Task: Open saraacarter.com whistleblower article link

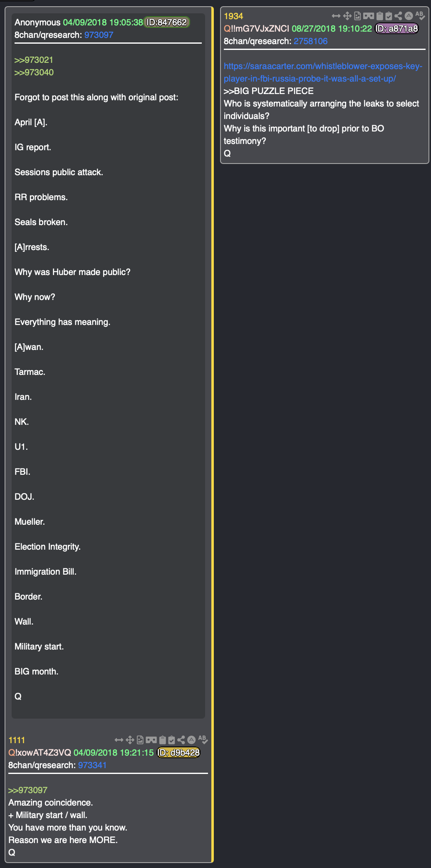Action: pos(322,72)
